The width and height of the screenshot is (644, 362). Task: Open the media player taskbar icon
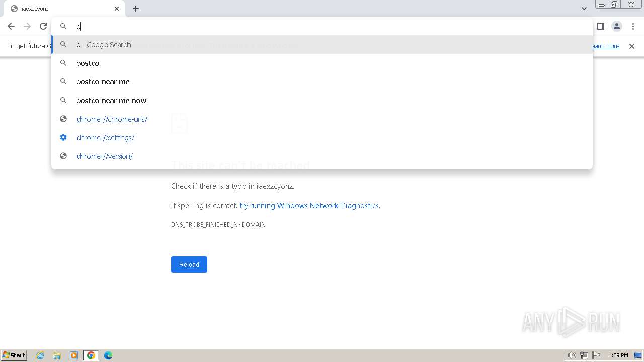click(74, 355)
